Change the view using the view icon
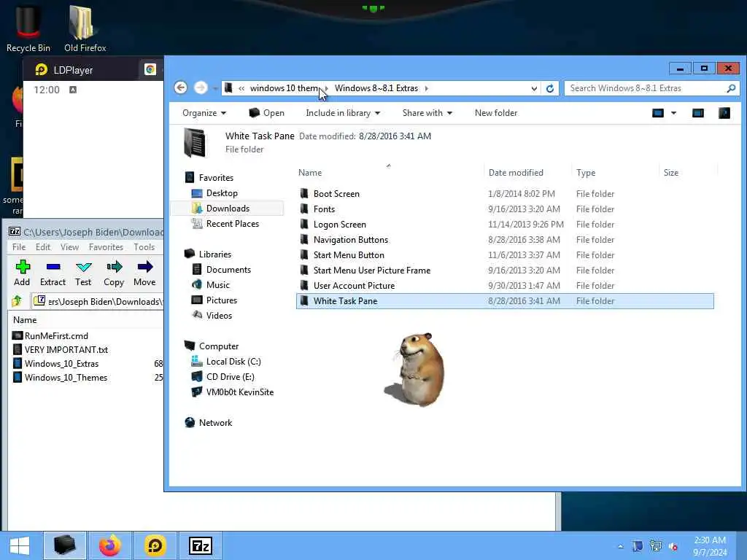The width and height of the screenshot is (747, 560). pos(658,113)
